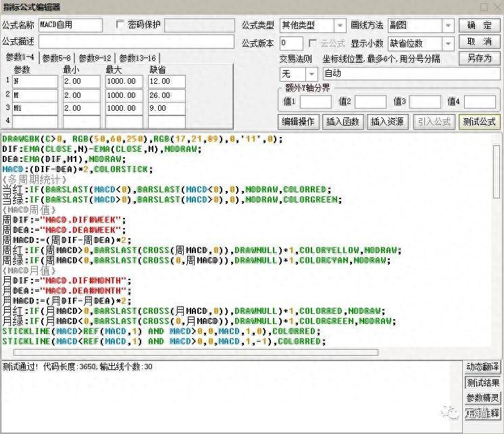Switch to the 参数1-4 tab
The width and height of the screenshot is (504, 434).
(x=20, y=57)
